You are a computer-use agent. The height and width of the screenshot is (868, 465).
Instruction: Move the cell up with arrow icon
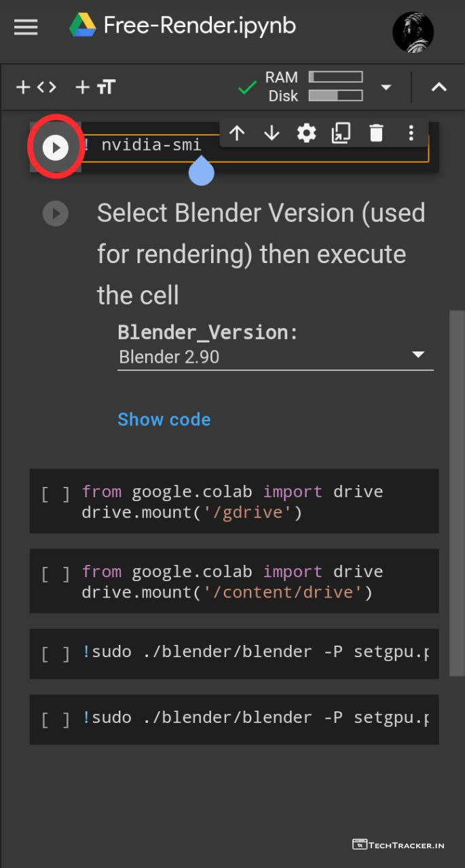(237, 133)
